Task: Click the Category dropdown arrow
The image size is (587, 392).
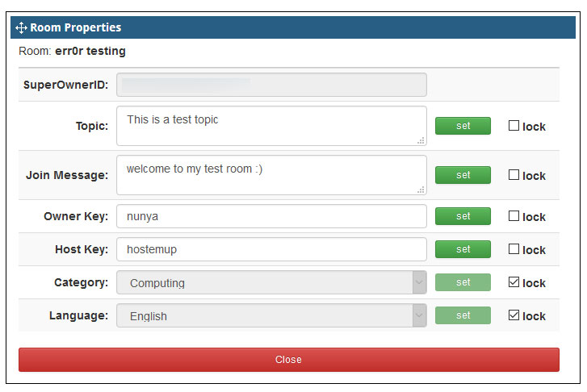Action: coord(419,282)
